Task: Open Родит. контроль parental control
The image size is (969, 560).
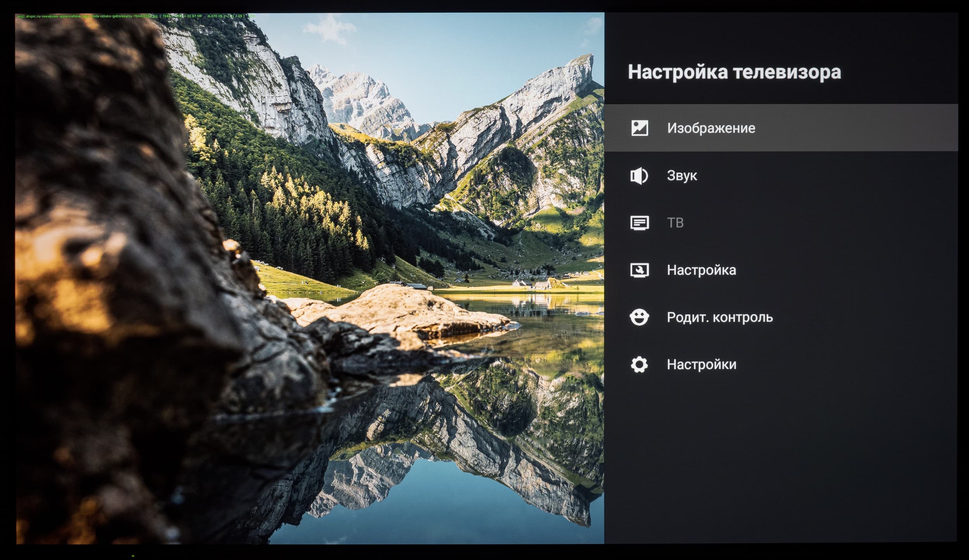Action: click(720, 317)
